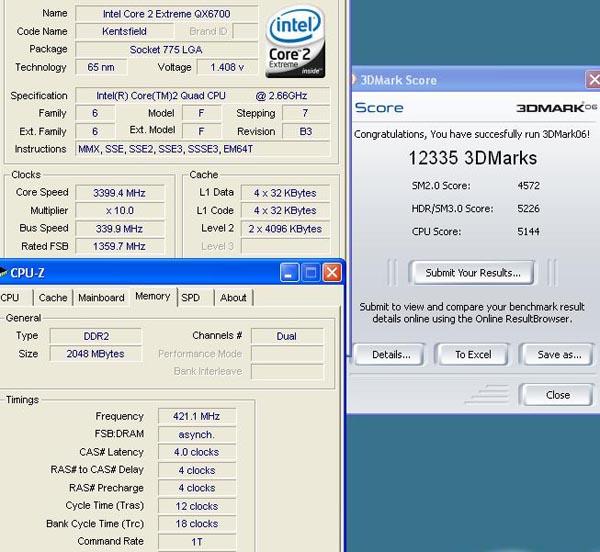This screenshot has height=552, width=600.
Task: Click Submit Your Results button
Action: (473, 273)
